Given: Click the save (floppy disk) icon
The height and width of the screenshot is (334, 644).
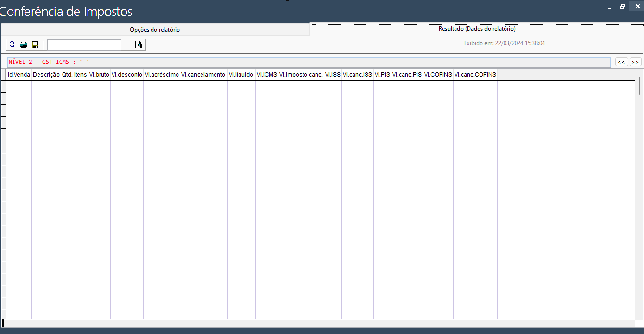Looking at the screenshot, I should coord(35,45).
